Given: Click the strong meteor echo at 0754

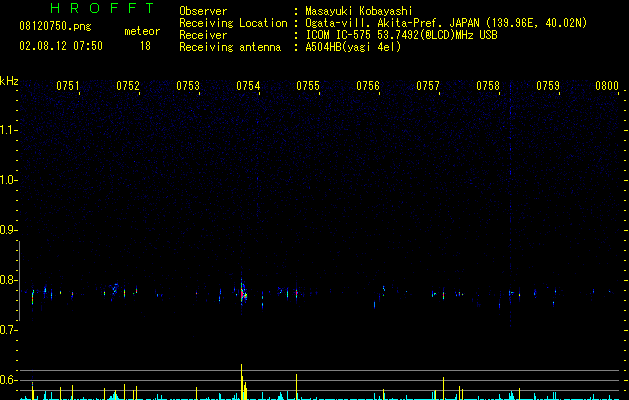Looking at the screenshot, I should (243, 295).
